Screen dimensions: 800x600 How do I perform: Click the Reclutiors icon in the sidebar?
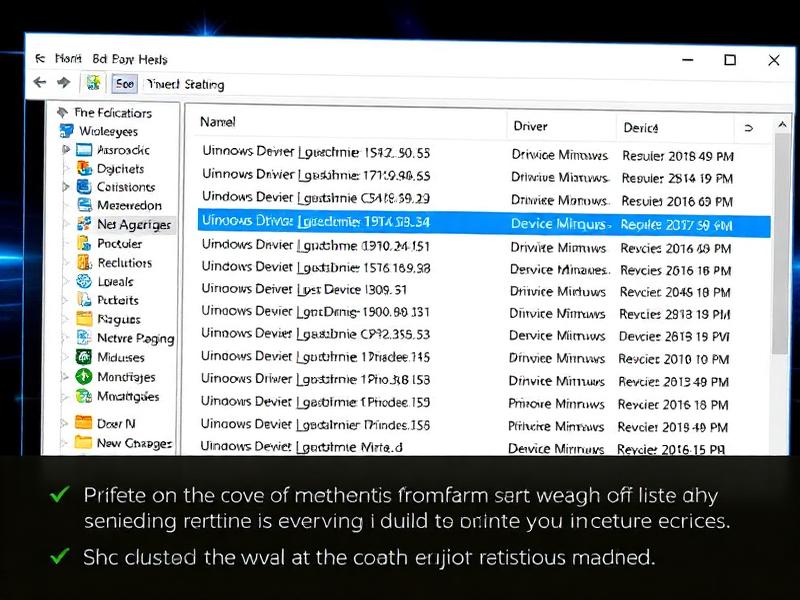click(84, 262)
